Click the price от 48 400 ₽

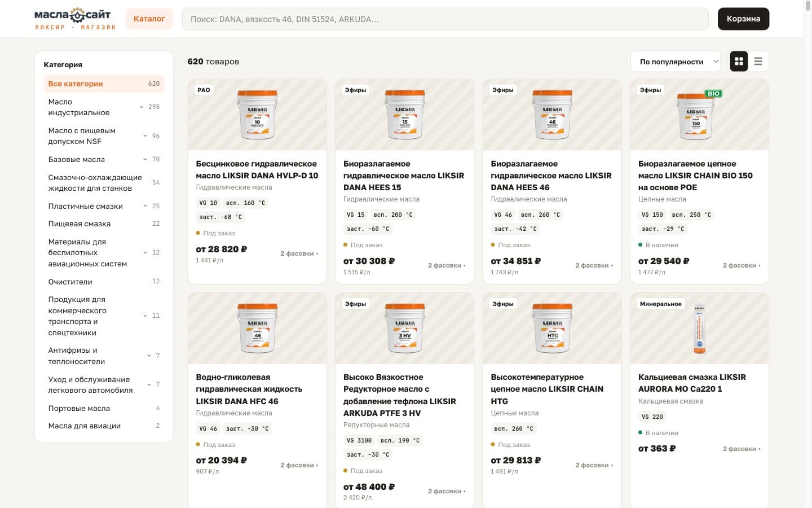click(369, 487)
